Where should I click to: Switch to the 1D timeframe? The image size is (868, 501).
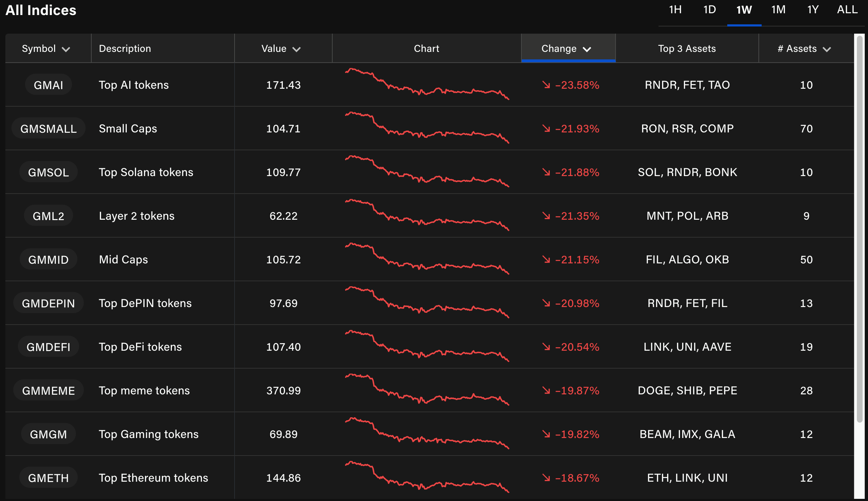click(709, 10)
